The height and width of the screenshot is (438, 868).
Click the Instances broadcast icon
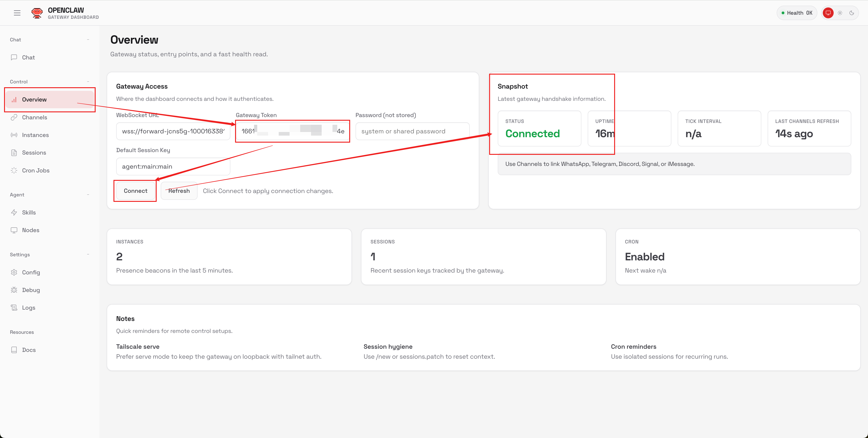[14, 135]
